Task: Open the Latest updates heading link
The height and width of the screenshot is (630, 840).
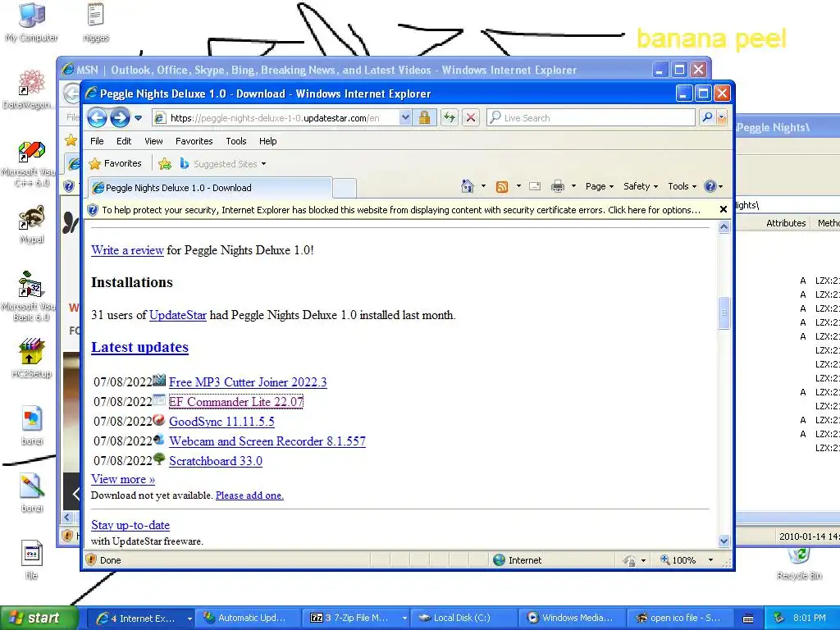Action: [x=139, y=347]
